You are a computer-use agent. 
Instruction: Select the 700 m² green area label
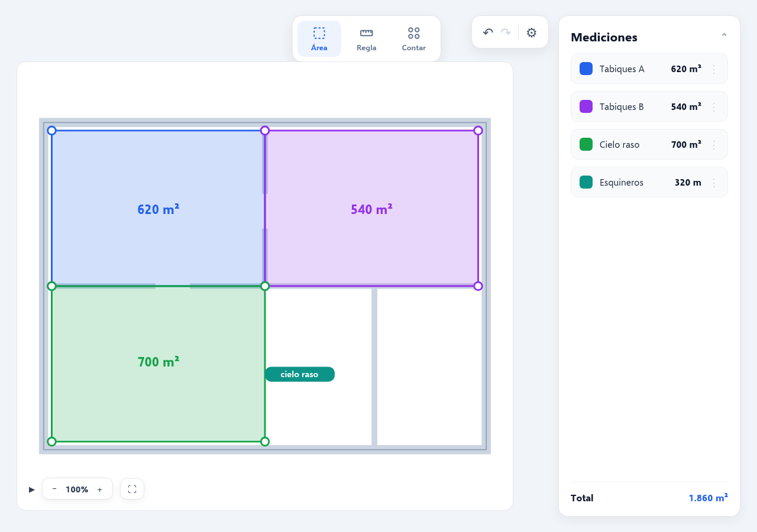[x=158, y=362]
